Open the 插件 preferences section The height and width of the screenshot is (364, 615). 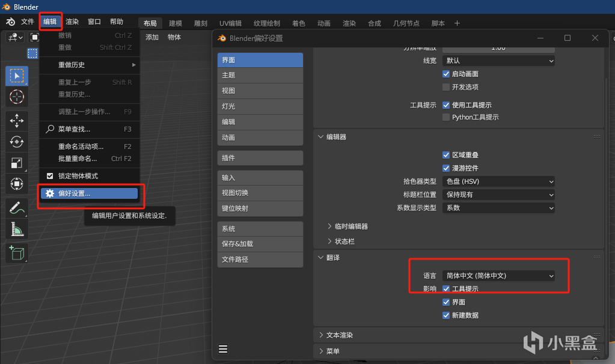[260, 158]
